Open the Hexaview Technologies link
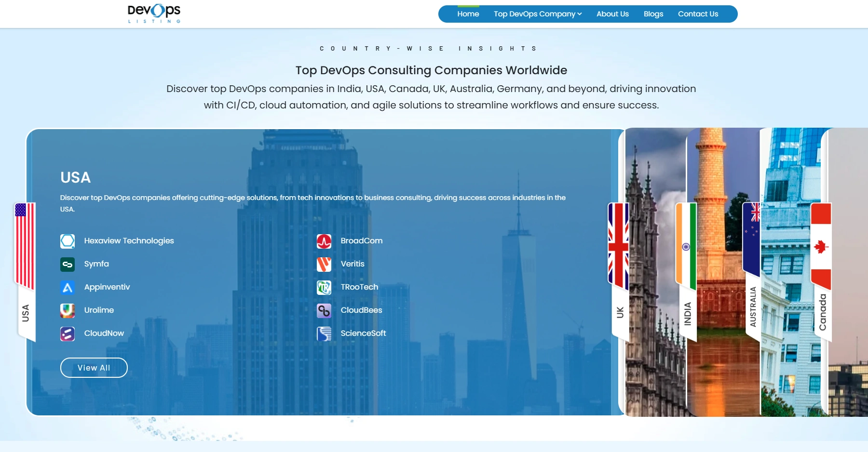 (129, 241)
